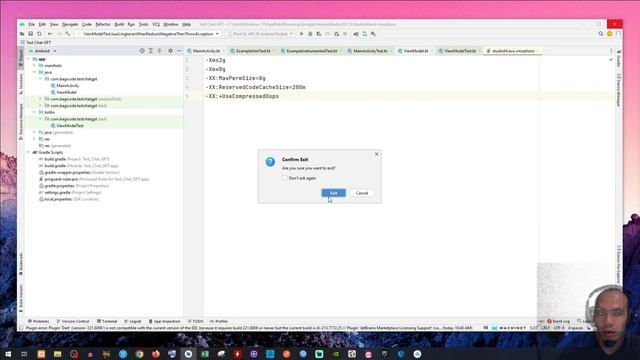Click the Hide Project panel minus icon

pyautogui.click(x=179, y=51)
